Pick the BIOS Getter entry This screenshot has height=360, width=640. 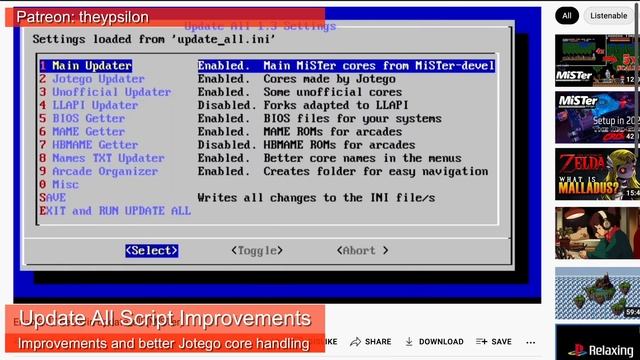[x=82, y=118]
